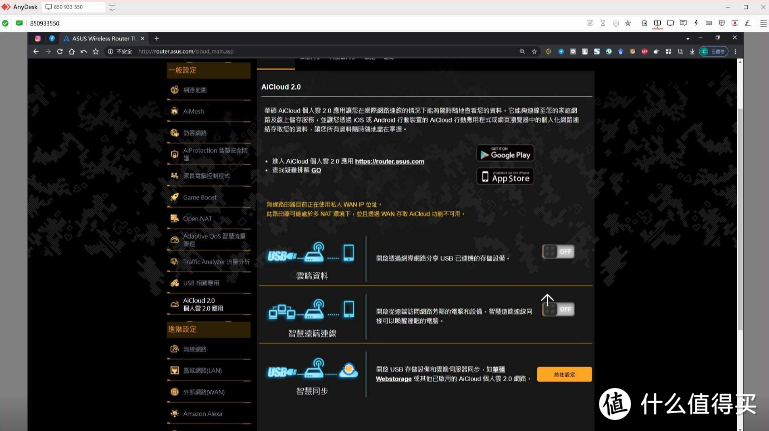Open USB 相關應用 in the sidebar
Image resolution: width=769 pixels, height=431 pixels.
(x=208, y=283)
